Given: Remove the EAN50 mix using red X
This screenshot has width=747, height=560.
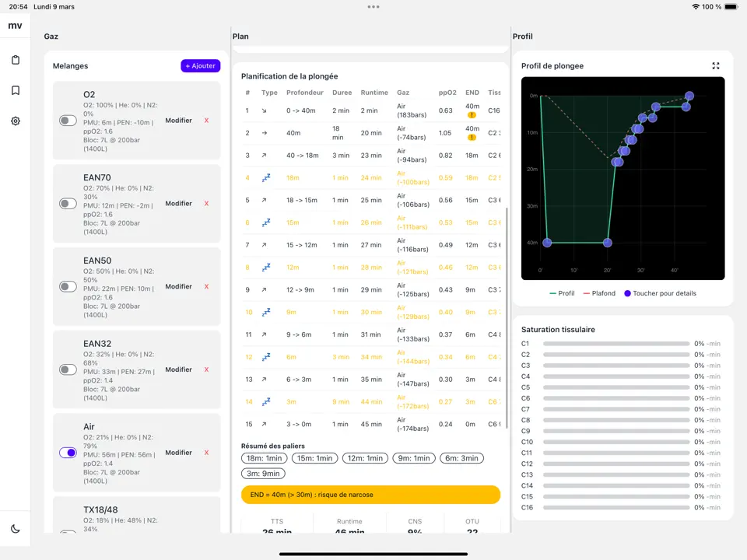Looking at the screenshot, I should click(x=206, y=286).
